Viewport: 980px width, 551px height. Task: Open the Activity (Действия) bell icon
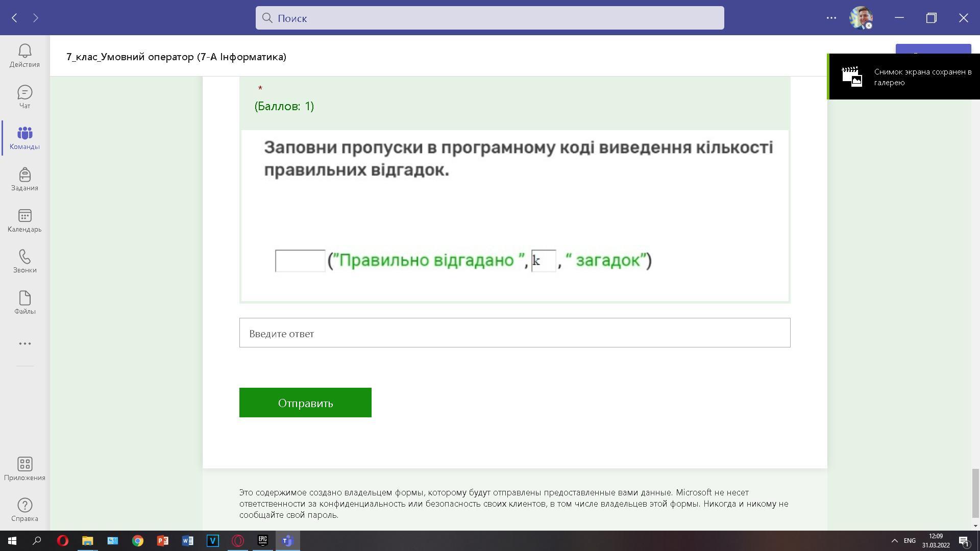pos(24,56)
